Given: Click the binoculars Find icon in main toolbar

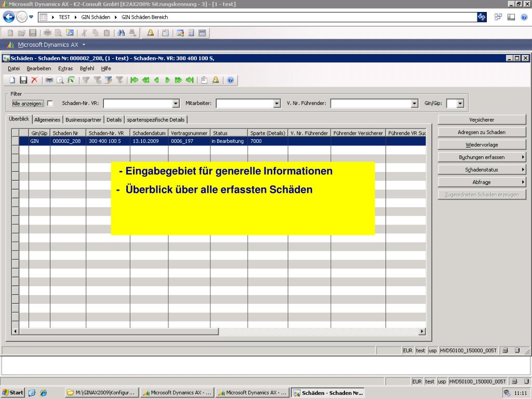Looking at the screenshot, I should coord(121,33).
